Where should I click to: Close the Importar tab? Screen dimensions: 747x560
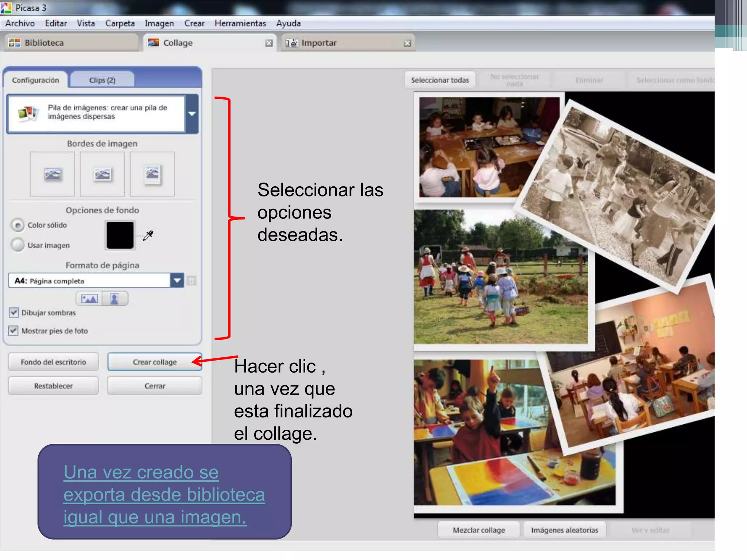click(x=407, y=43)
